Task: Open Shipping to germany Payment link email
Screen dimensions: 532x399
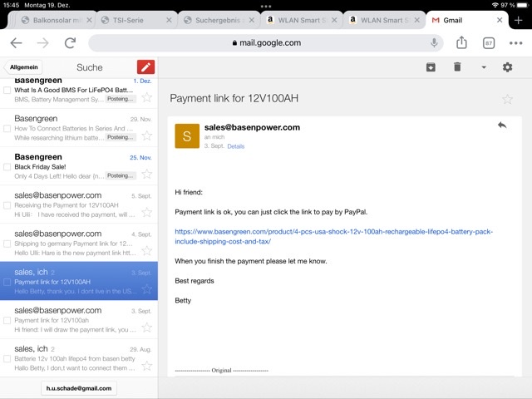Action: pos(79,243)
